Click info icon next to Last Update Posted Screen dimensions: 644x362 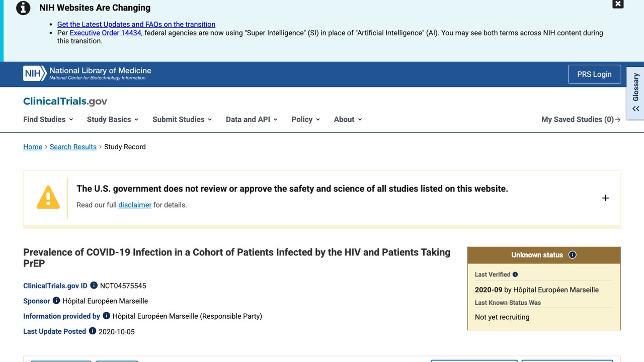click(93, 331)
